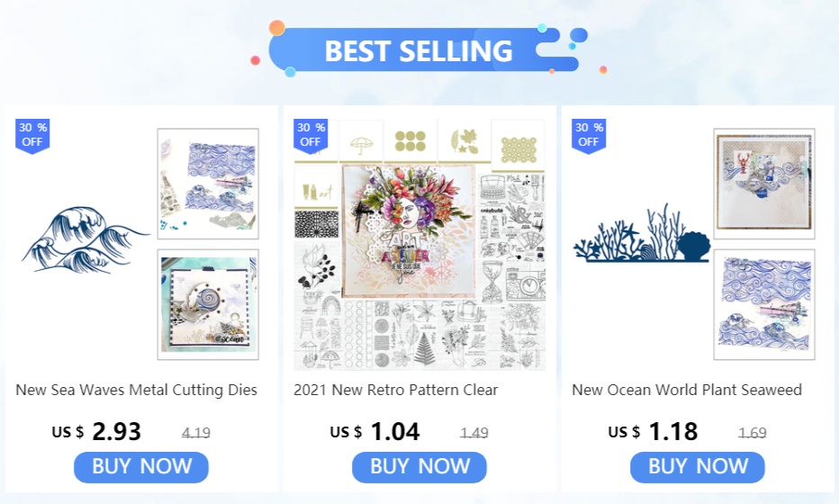Click the 30% OFF badge on Retro Pattern product
The image size is (839, 504).
(x=311, y=136)
